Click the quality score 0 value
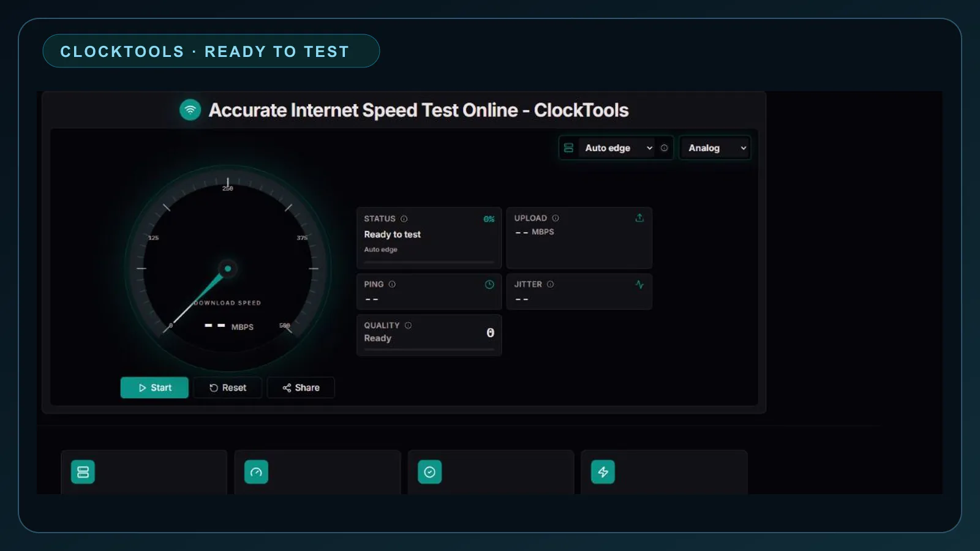The image size is (980, 551). (490, 332)
